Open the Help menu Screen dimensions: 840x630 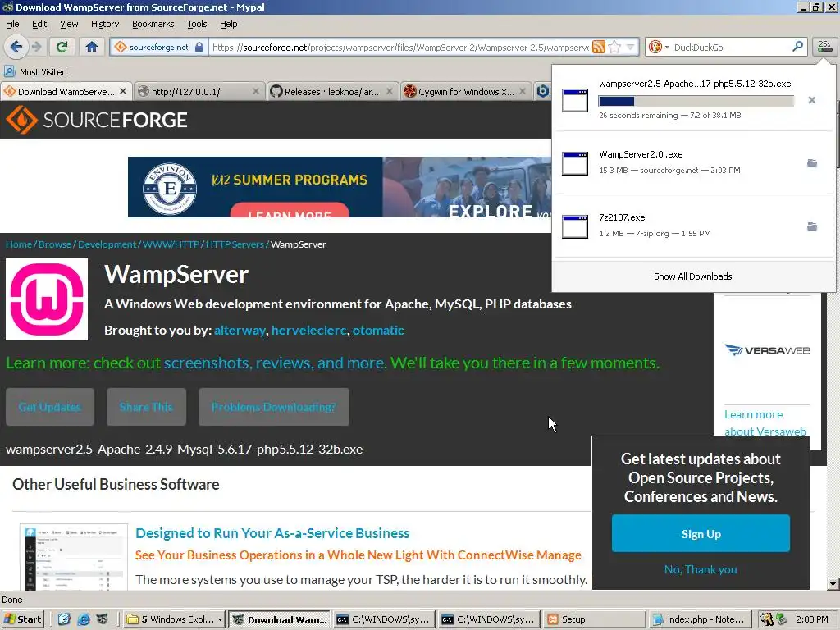tap(228, 24)
